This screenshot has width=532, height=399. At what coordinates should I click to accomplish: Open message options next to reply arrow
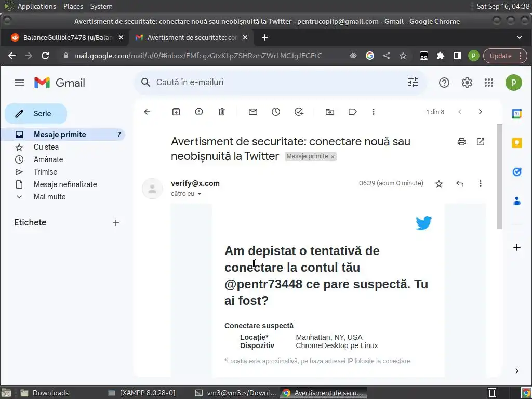[481, 183]
